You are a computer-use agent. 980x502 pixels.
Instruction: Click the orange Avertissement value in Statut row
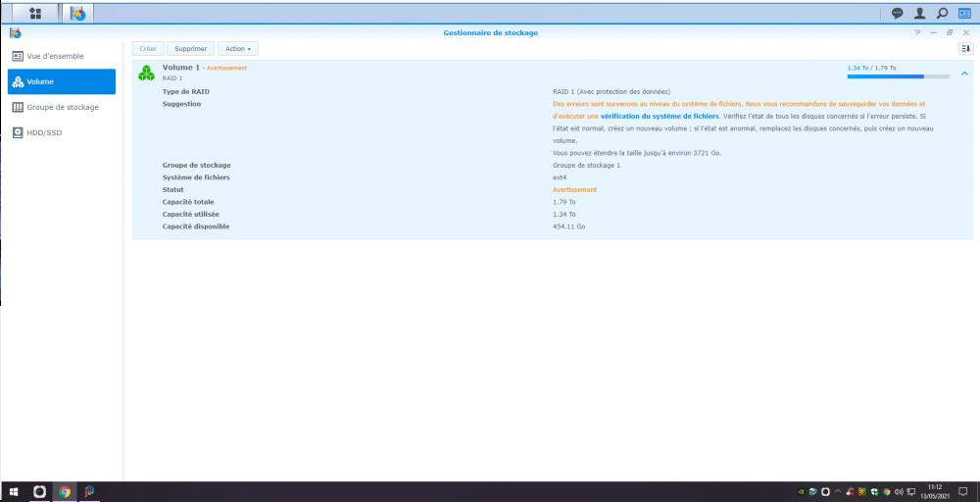(x=574, y=189)
